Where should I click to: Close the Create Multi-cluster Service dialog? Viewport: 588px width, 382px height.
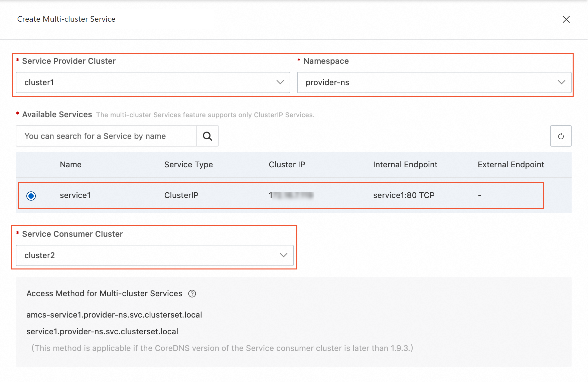coord(566,19)
